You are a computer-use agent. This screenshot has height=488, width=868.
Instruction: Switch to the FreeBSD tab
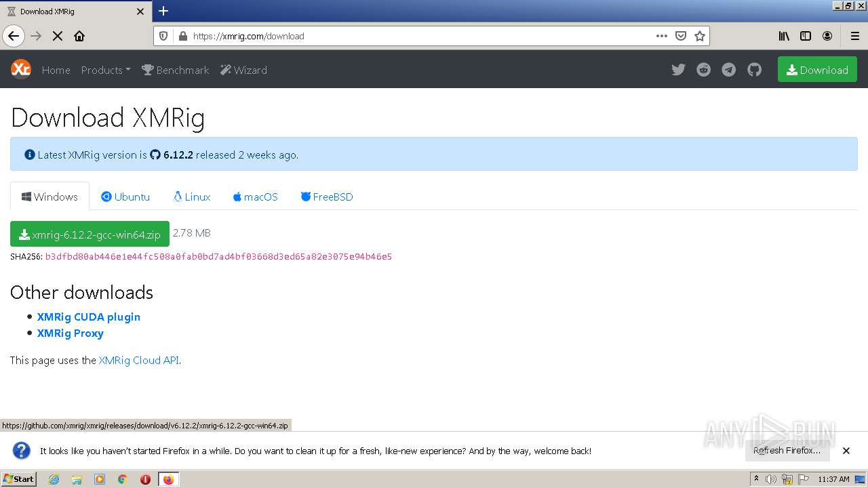(327, 197)
